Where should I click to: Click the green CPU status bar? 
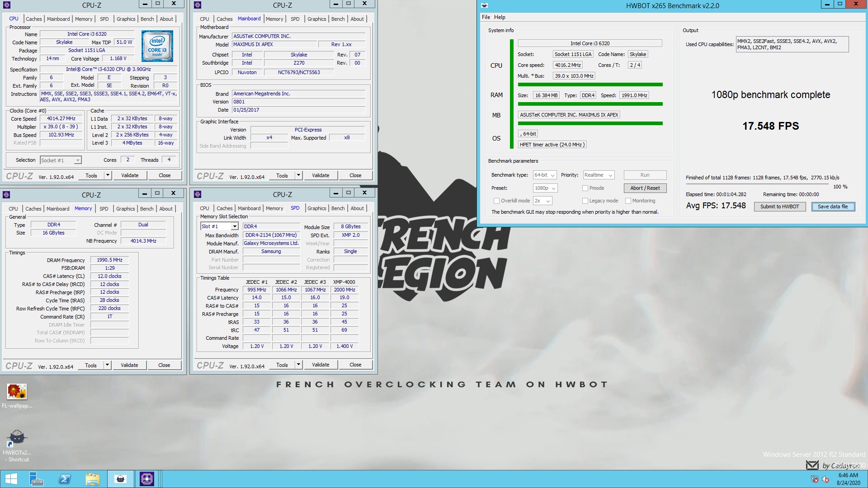590,84
